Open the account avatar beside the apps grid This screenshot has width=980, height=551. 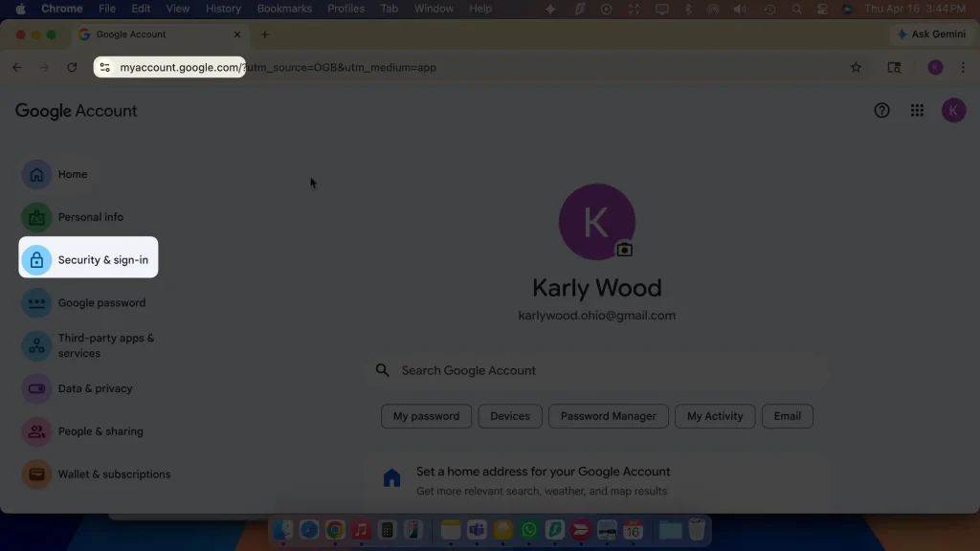click(x=954, y=111)
